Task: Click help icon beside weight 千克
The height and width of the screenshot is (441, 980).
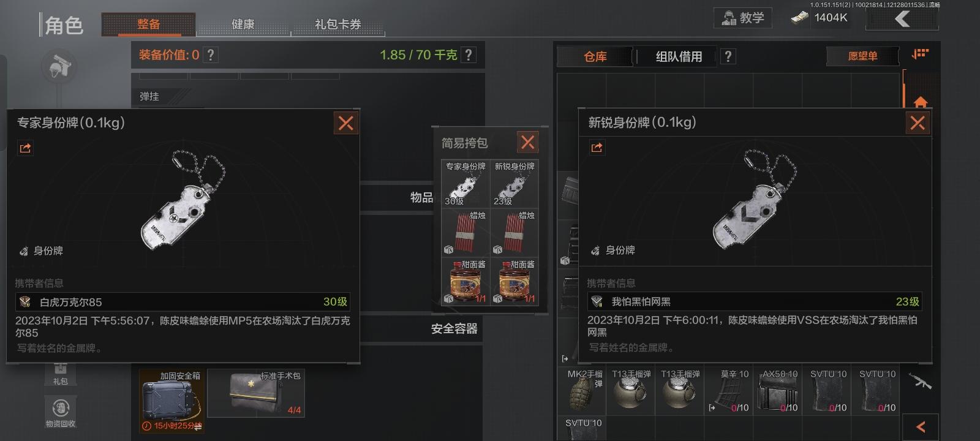Action: click(469, 55)
